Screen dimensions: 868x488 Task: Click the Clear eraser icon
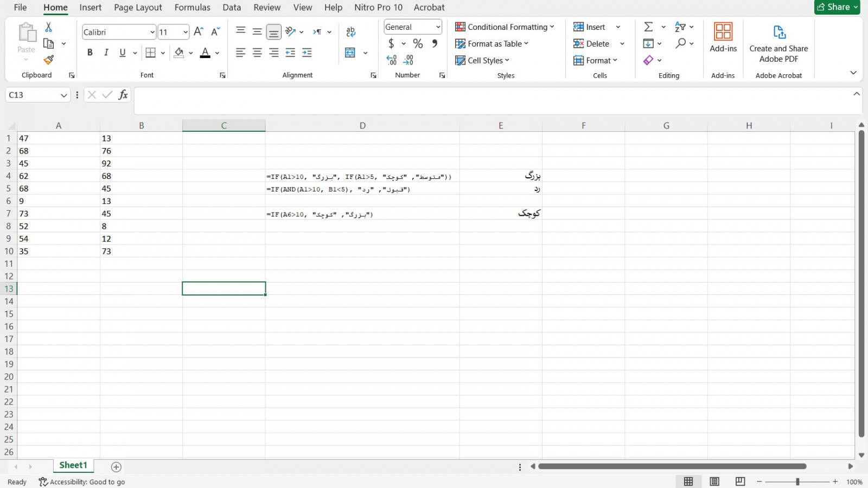(648, 60)
